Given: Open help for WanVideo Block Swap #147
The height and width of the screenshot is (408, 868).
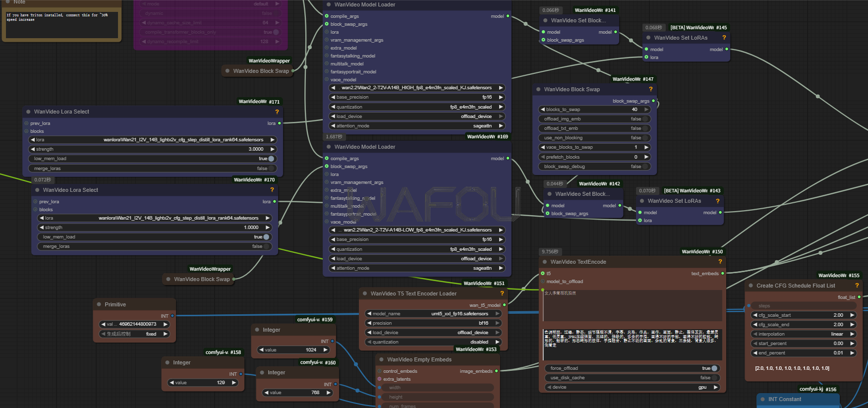Looking at the screenshot, I should click(x=650, y=89).
